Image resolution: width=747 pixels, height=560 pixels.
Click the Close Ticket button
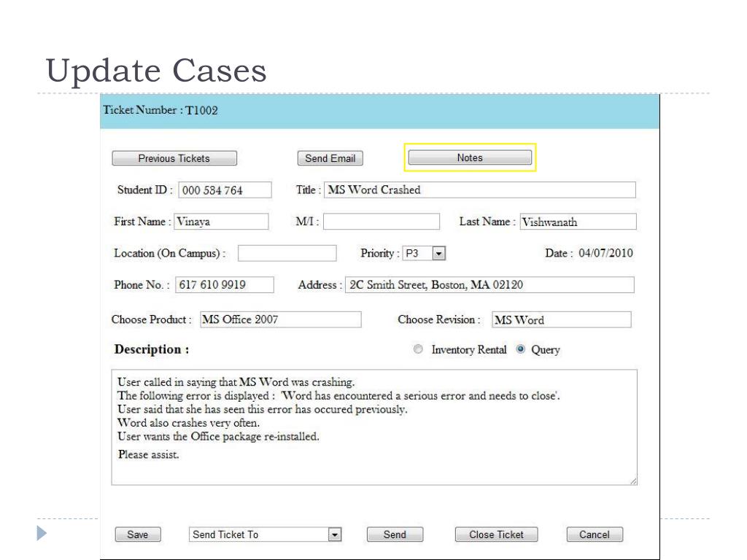click(x=496, y=534)
